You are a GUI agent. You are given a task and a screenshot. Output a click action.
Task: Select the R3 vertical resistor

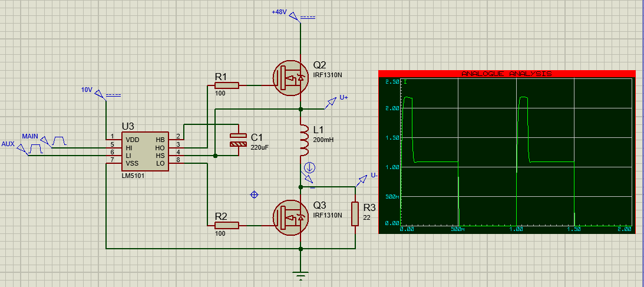tap(355, 214)
